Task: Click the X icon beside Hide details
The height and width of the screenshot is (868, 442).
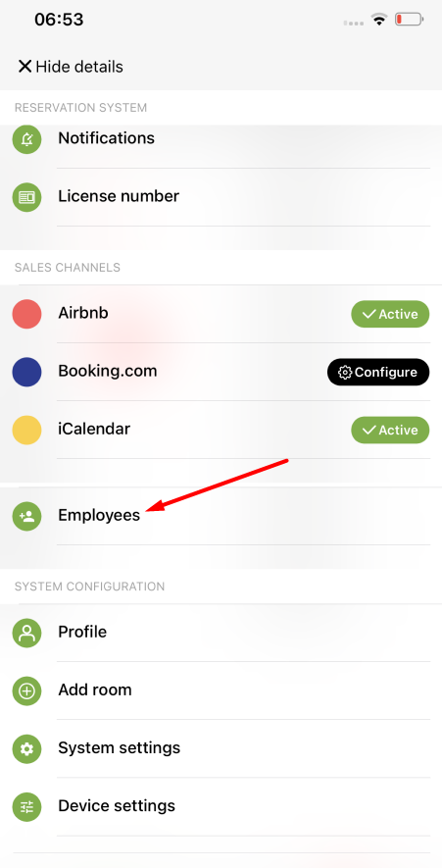Action: click(x=25, y=67)
